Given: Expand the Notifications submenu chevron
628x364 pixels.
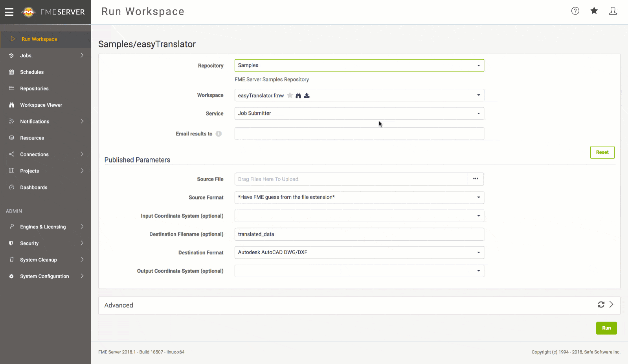Looking at the screenshot, I should coord(82,121).
